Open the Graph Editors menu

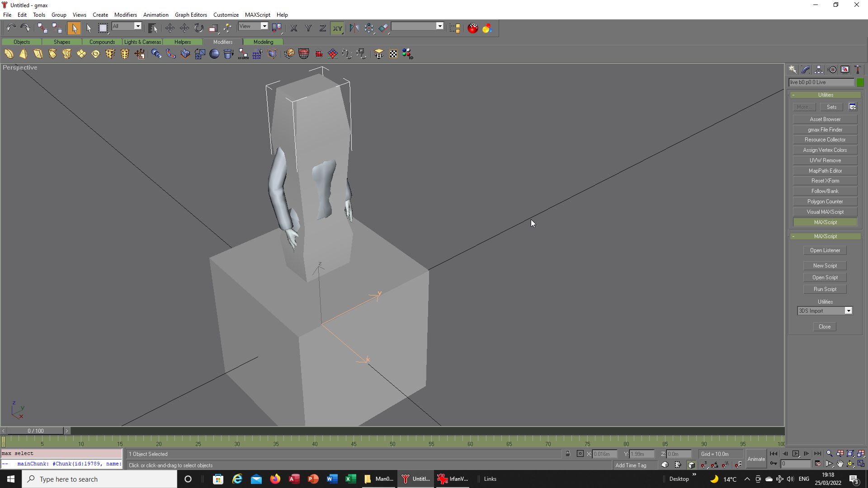click(191, 14)
